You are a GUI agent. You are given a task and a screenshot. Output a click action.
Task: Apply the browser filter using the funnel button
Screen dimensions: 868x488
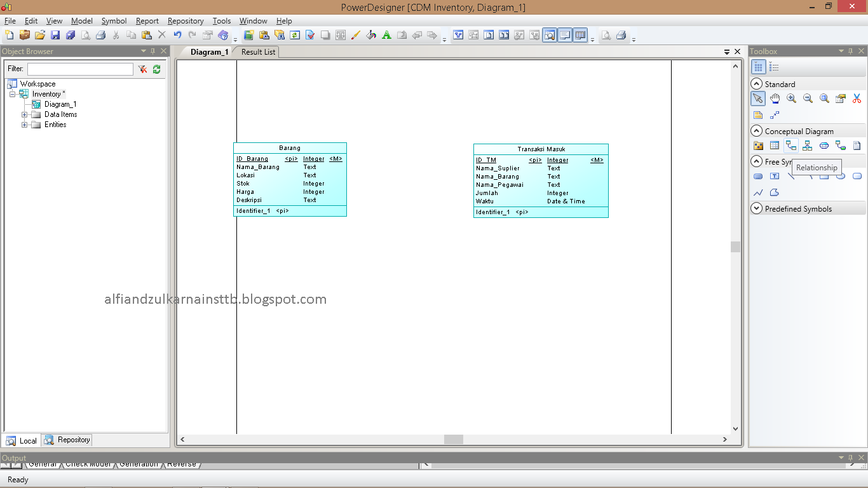142,69
